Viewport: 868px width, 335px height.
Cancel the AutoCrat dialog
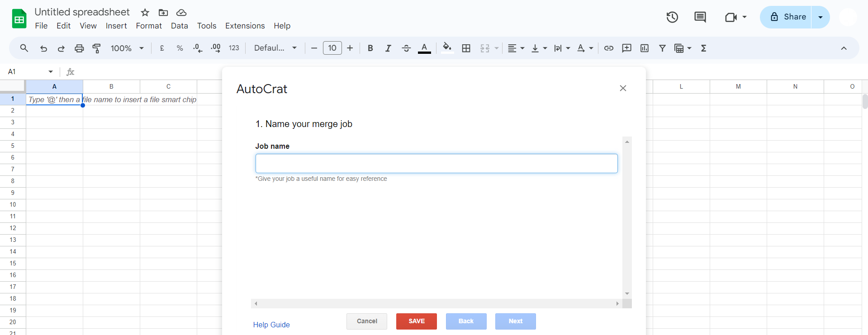tap(367, 321)
